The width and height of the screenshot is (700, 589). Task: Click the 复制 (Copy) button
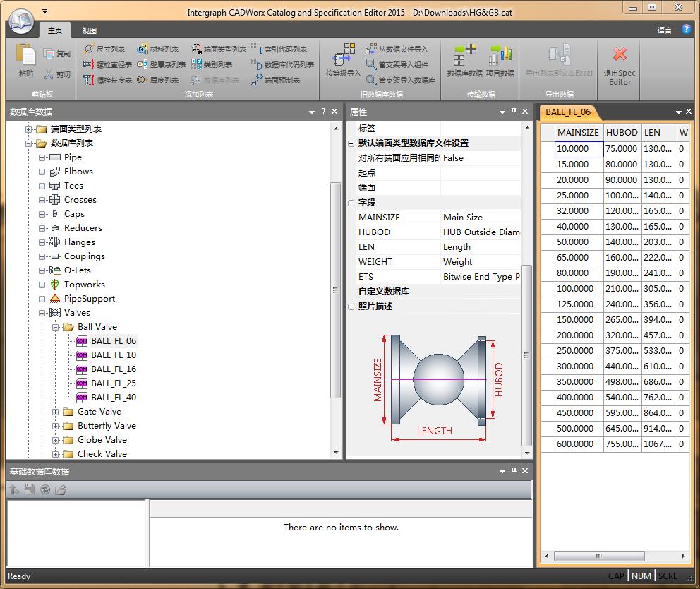click(x=56, y=54)
